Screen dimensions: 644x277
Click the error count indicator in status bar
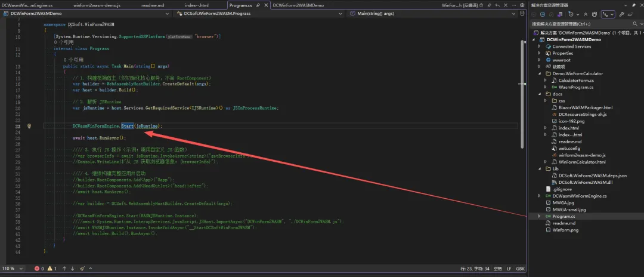(39, 269)
